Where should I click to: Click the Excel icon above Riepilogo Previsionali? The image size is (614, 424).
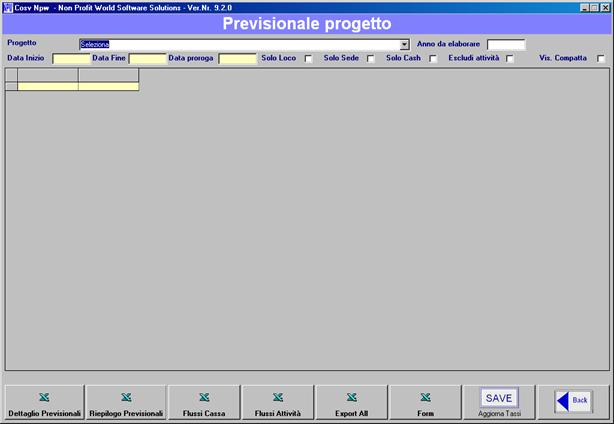[126, 397]
